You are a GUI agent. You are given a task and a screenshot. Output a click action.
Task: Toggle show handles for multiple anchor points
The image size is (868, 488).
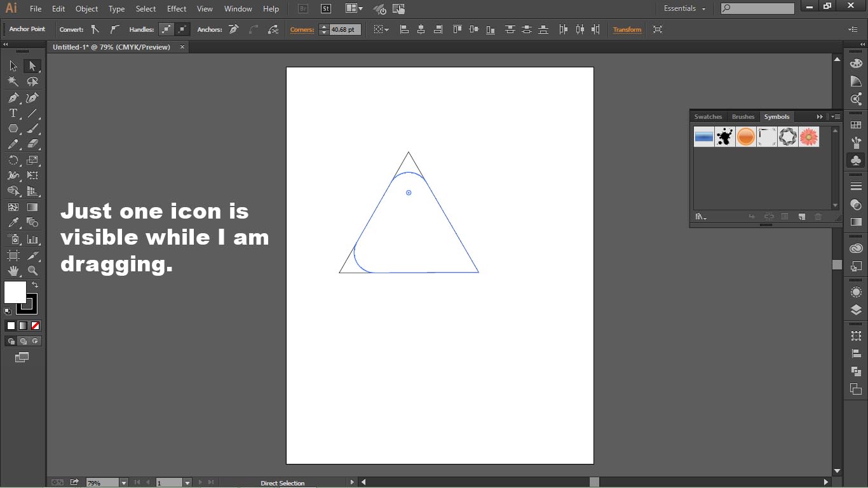tap(166, 29)
